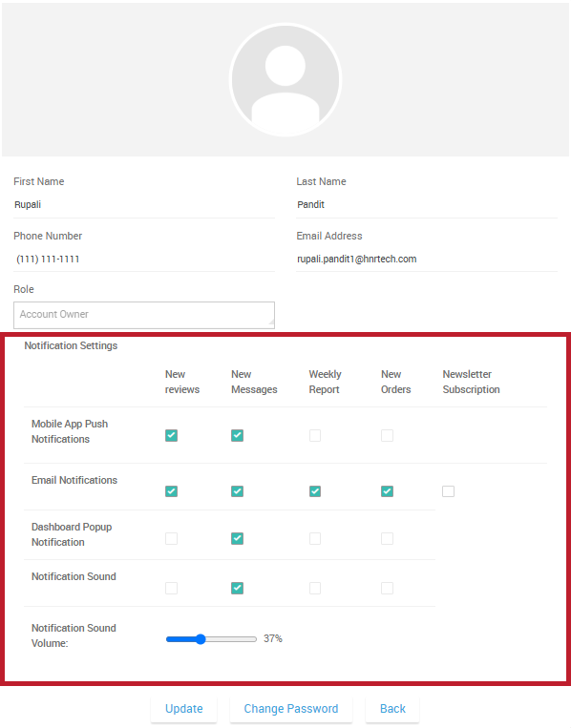Click the Back button
Image resolution: width=571 pixels, height=728 pixels.
pos(392,709)
